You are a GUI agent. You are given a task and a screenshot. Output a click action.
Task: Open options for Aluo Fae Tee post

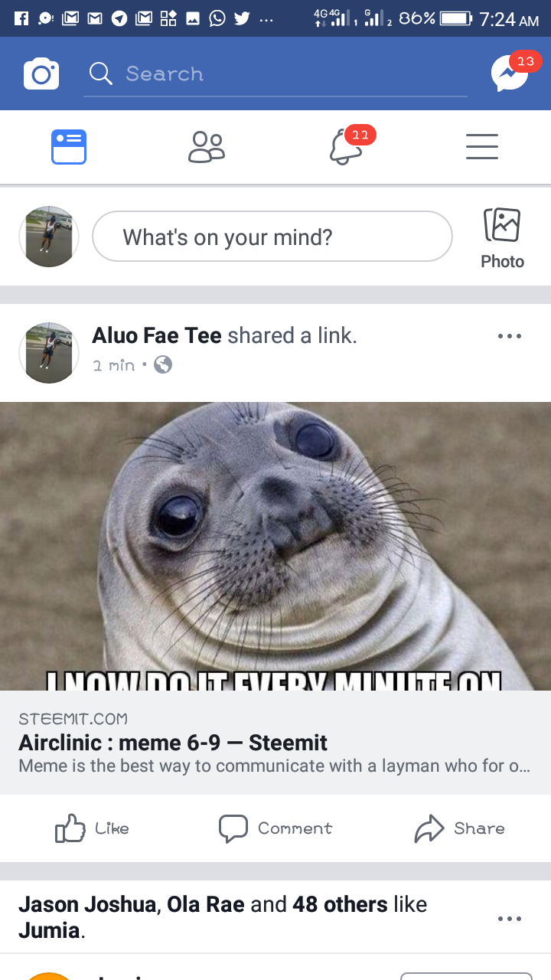pyautogui.click(x=509, y=336)
